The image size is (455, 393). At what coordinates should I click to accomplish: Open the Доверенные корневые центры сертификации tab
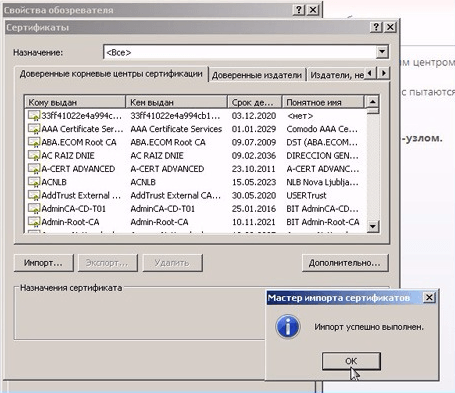coord(111,74)
